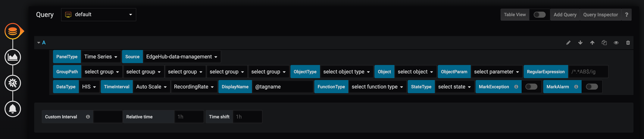Viewport: 644px width, 139px height.
Task: Move query A up with arrow icon
Action: pyautogui.click(x=592, y=43)
